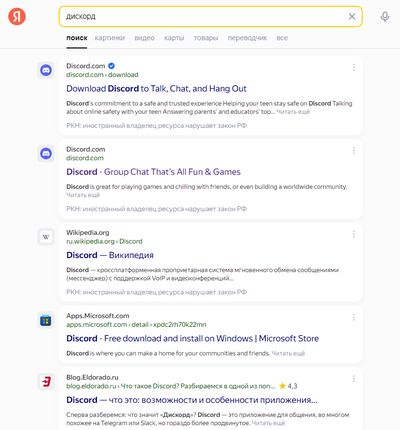Viewport: 400px width, 430px height.
Task: Click discord.com green URL in Group Chat result
Action: click(85, 158)
